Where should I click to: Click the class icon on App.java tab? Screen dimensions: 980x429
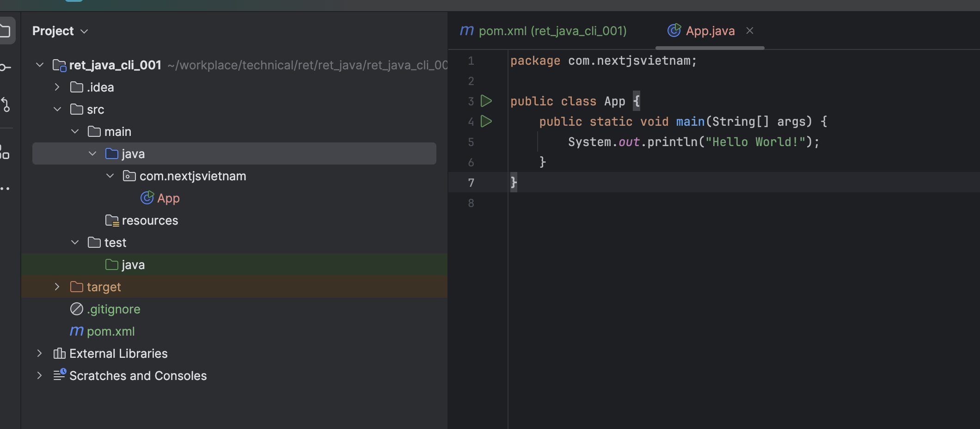(x=674, y=31)
